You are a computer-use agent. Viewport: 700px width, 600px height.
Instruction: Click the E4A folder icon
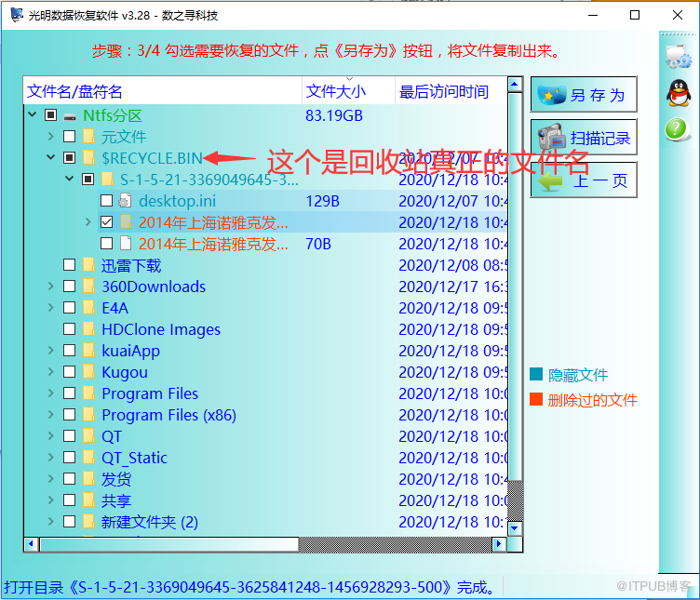click(88, 307)
